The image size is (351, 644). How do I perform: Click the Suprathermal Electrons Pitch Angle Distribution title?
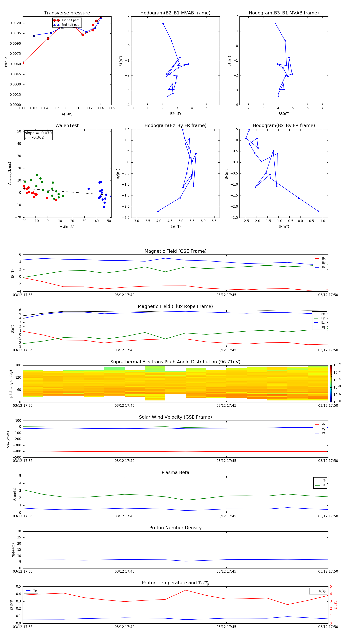pos(175,362)
